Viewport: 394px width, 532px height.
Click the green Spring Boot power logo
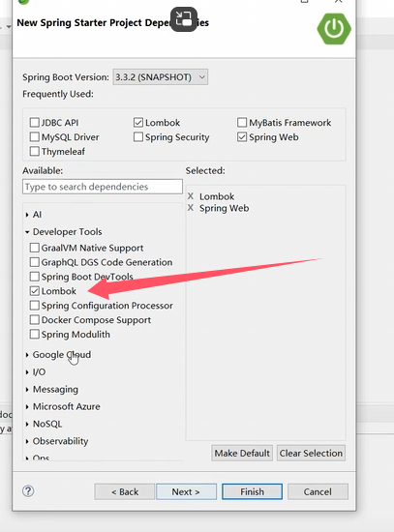(x=334, y=28)
